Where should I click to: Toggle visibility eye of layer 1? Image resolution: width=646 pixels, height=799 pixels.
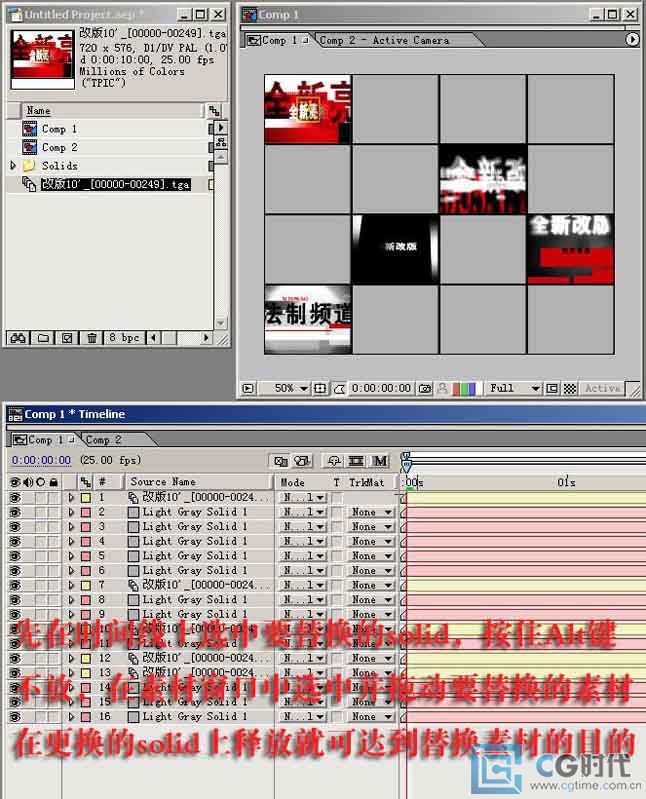coord(14,497)
